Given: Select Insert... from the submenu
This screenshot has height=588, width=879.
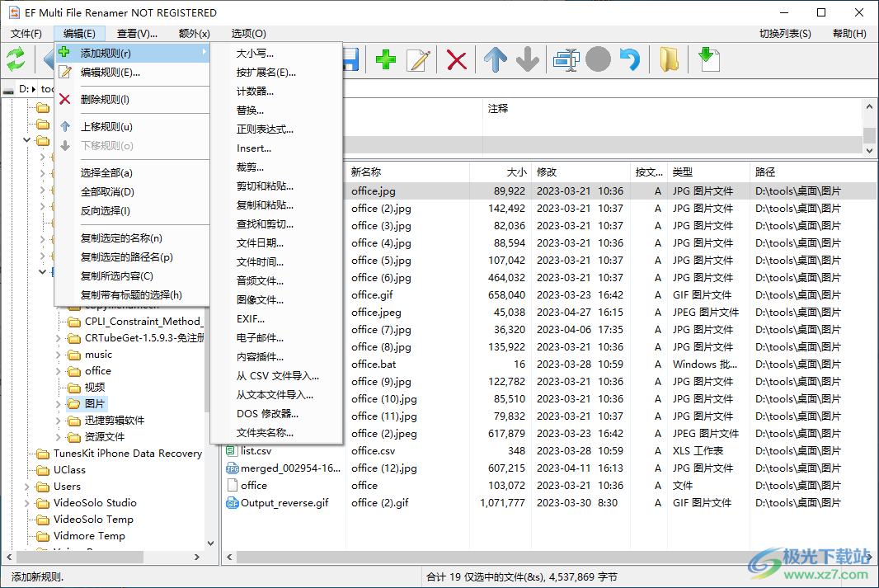Looking at the screenshot, I should pyautogui.click(x=276, y=148).
